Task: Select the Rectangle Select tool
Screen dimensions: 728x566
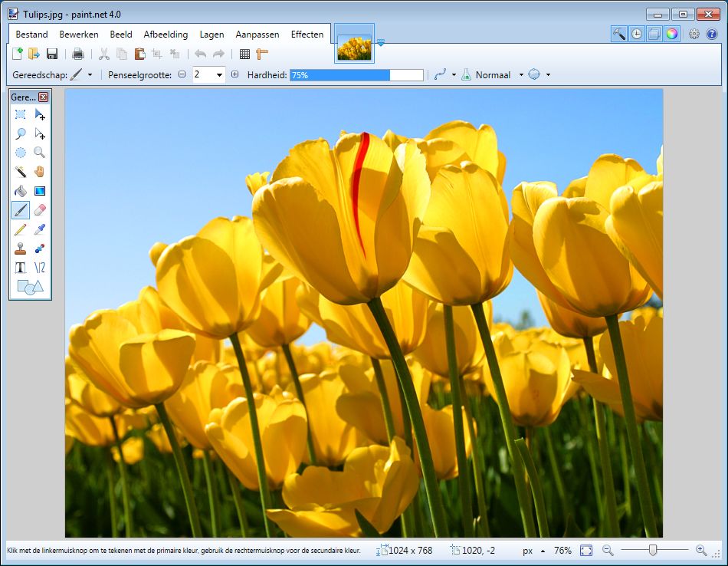Action: [x=21, y=114]
